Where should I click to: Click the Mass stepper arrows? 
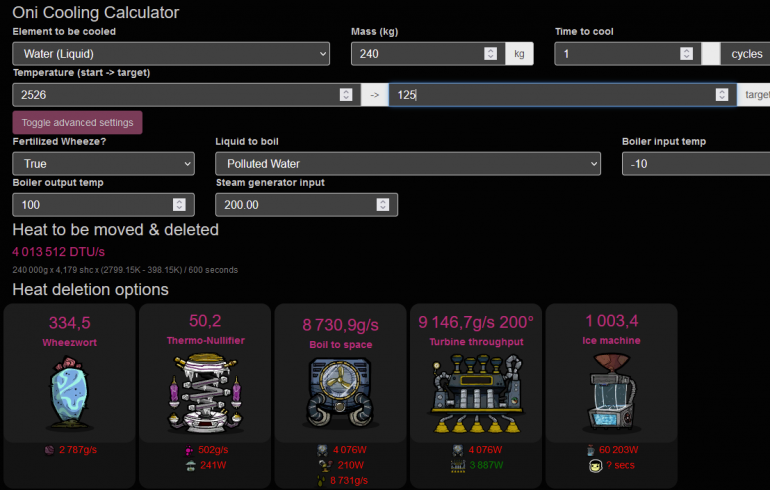click(490, 54)
